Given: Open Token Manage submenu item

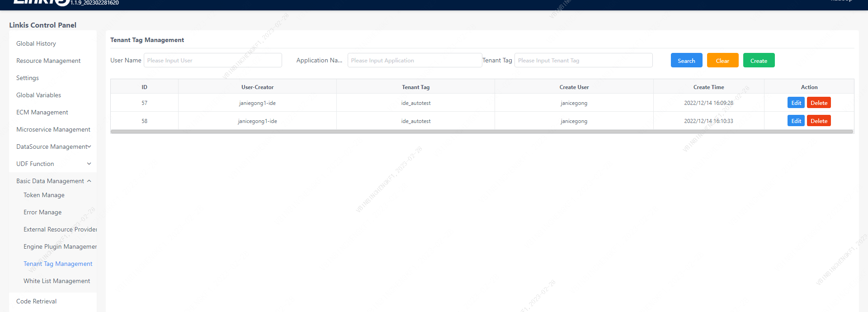Looking at the screenshot, I should click(x=44, y=195).
